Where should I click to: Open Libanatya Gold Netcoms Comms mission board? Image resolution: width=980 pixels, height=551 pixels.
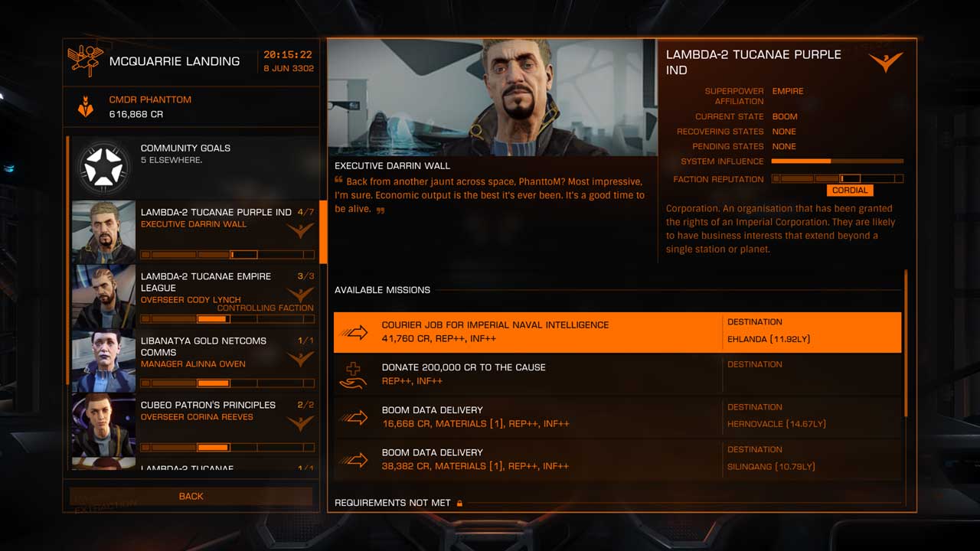point(226,360)
